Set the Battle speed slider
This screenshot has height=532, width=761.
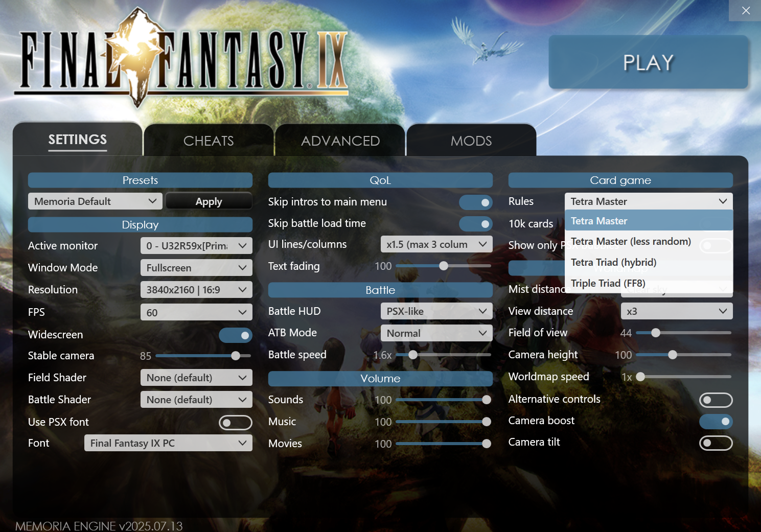(443, 355)
